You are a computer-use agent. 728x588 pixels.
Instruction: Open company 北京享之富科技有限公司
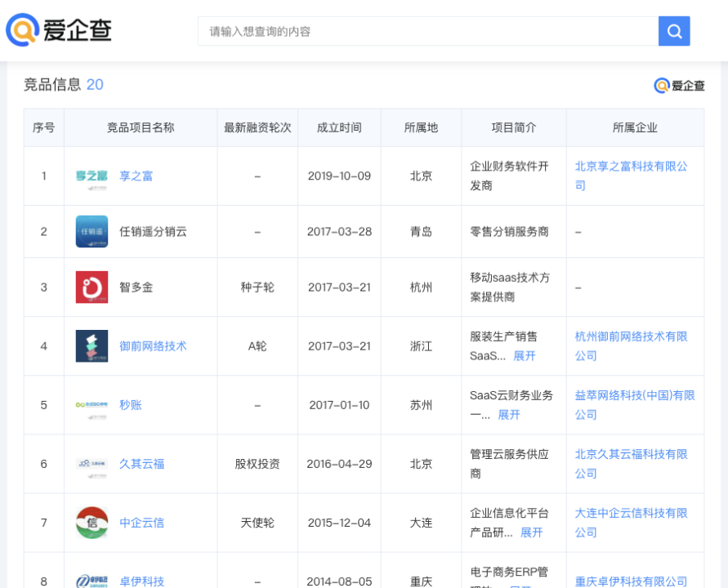[631, 176]
